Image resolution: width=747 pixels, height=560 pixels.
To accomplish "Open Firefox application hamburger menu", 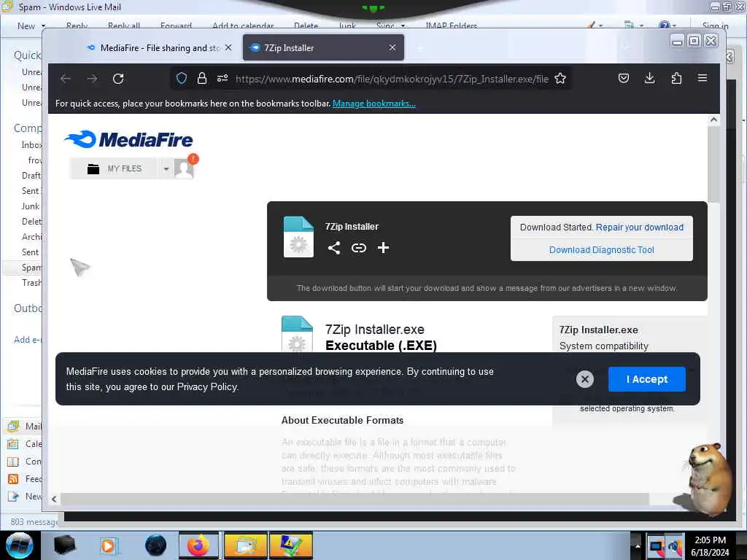I will point(703,78).
